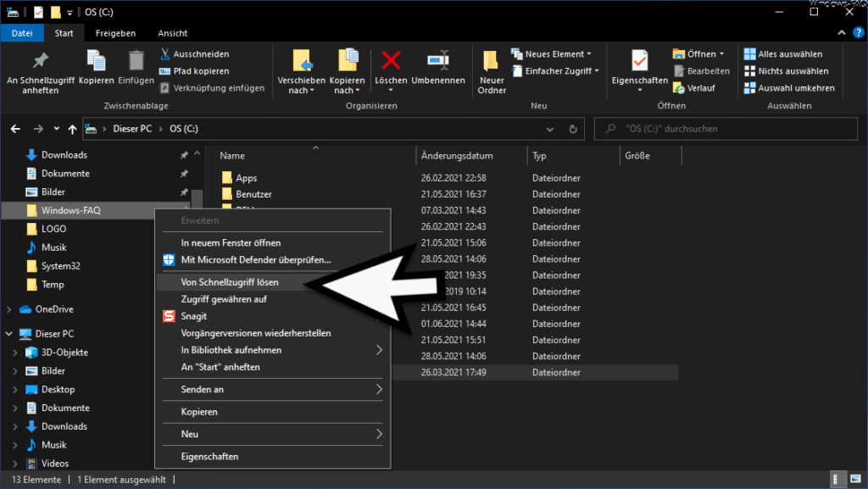Open the Datei tab
Screen dimensions: 868x489
click(x=22, y=33)
